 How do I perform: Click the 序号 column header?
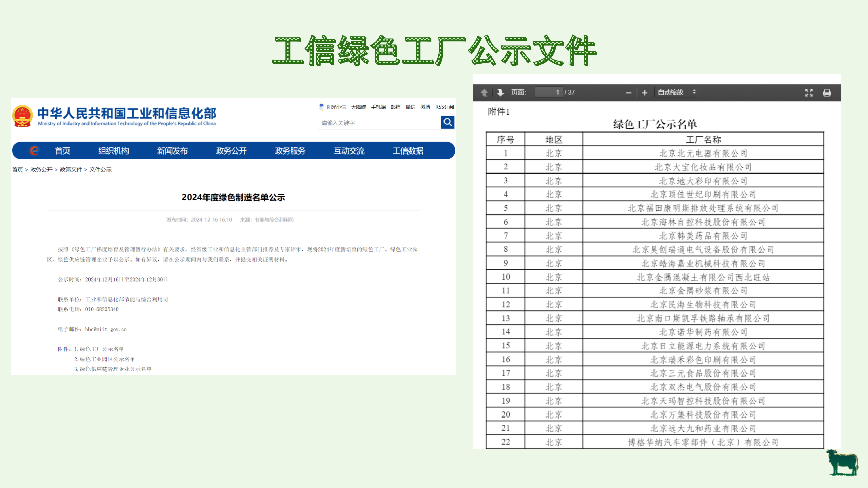(505, 139)
